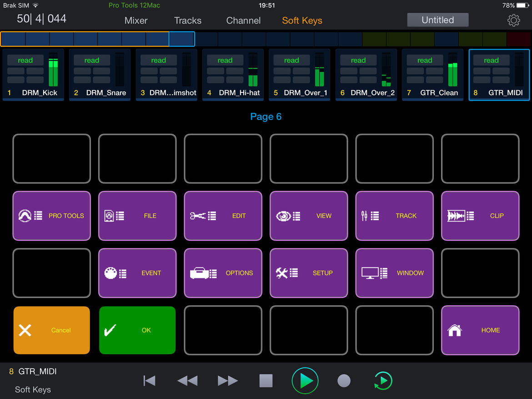Tap the timecode counter 50|4|044
The height and width of the screenshot is (399, 532).
[41, 19]
